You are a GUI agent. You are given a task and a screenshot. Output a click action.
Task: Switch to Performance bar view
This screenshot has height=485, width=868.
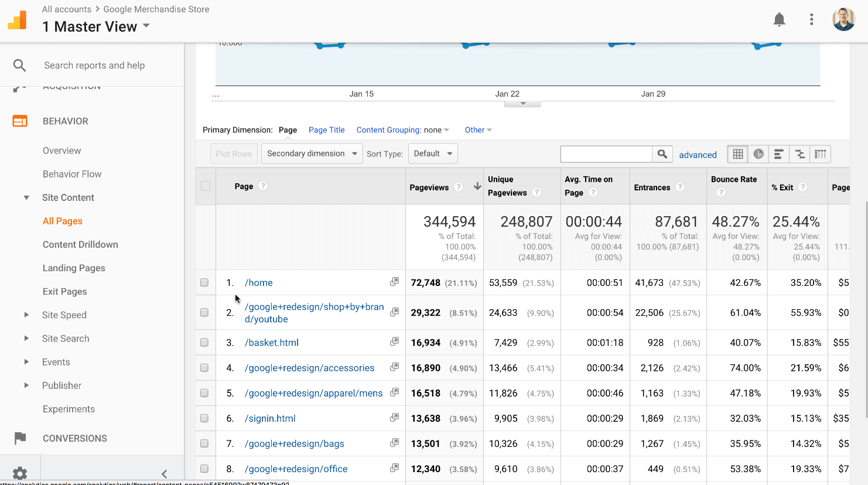(x=779, y=154)
